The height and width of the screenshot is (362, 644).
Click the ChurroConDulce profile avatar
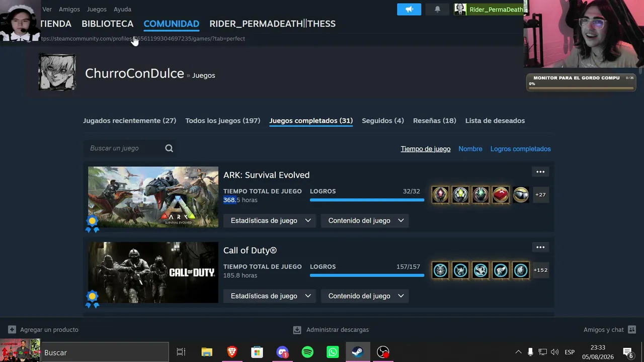pyautogui.click(x=57, y=72)
